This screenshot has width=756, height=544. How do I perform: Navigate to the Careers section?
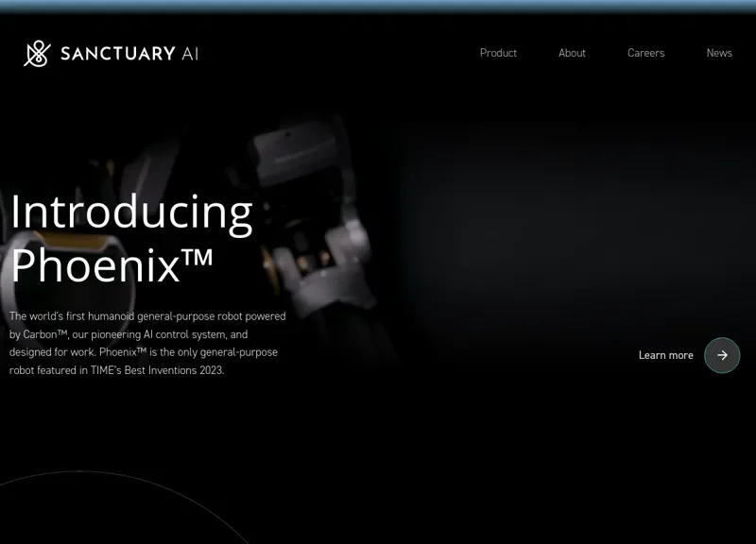(x=645, y=53)
